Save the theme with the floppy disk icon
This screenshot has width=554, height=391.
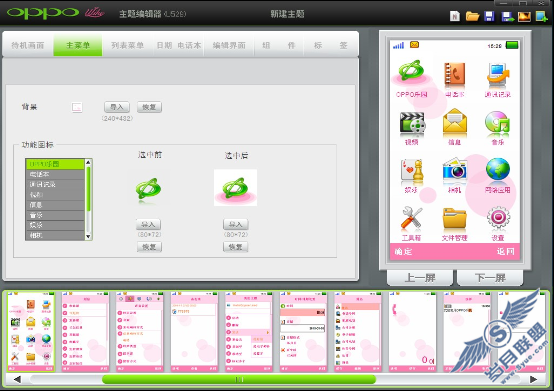[489, 16]
